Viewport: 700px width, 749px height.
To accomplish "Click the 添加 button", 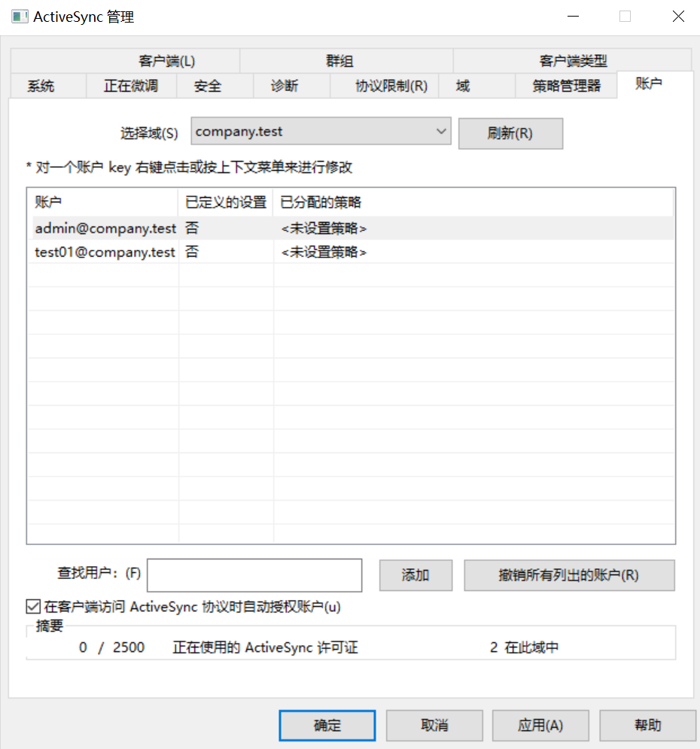I will pos(415,575).
